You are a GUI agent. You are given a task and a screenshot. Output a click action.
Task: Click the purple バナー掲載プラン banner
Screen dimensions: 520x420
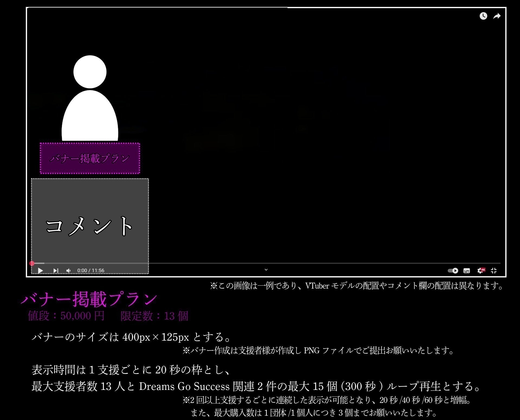[90, 159]
